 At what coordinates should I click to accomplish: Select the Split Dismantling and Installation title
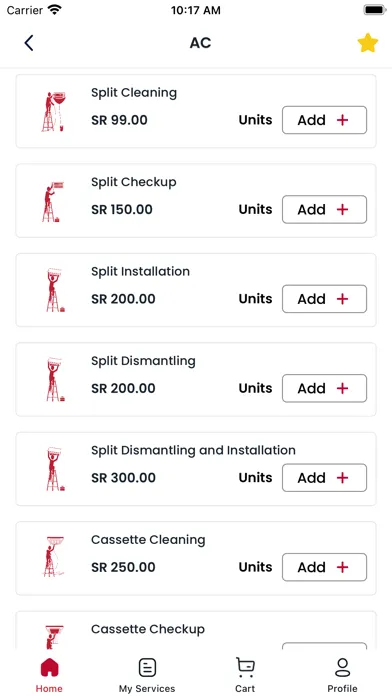click(x=193, y=450)
